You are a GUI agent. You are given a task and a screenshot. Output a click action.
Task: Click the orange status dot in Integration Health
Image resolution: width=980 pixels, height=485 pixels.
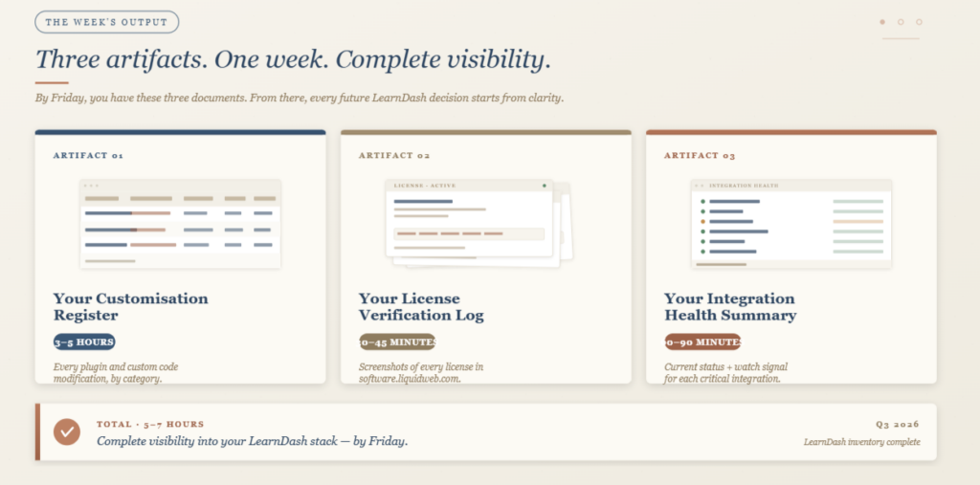703,221
